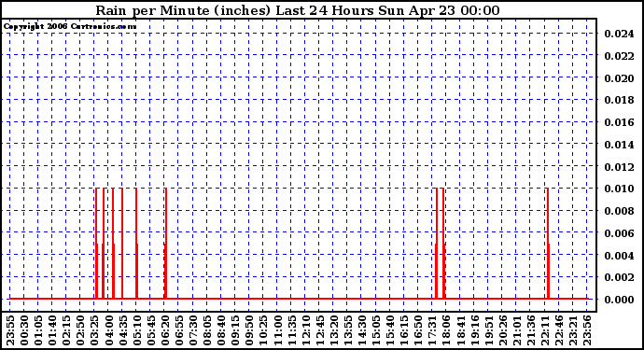This screenshot has height=350, width=644.
Task: Click the 05:45 time label
Action: [x=150, y=330]
